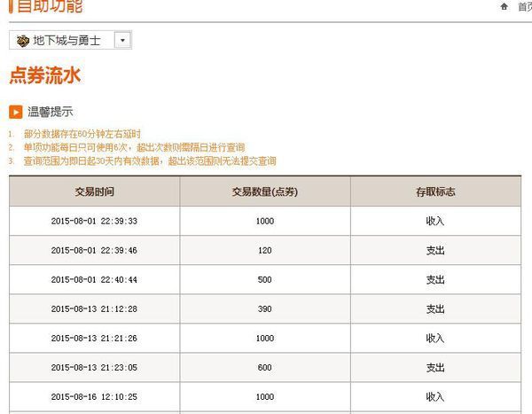Click 收入 in the 21:21:26 row
532x414 pixels.
(435, 339)
